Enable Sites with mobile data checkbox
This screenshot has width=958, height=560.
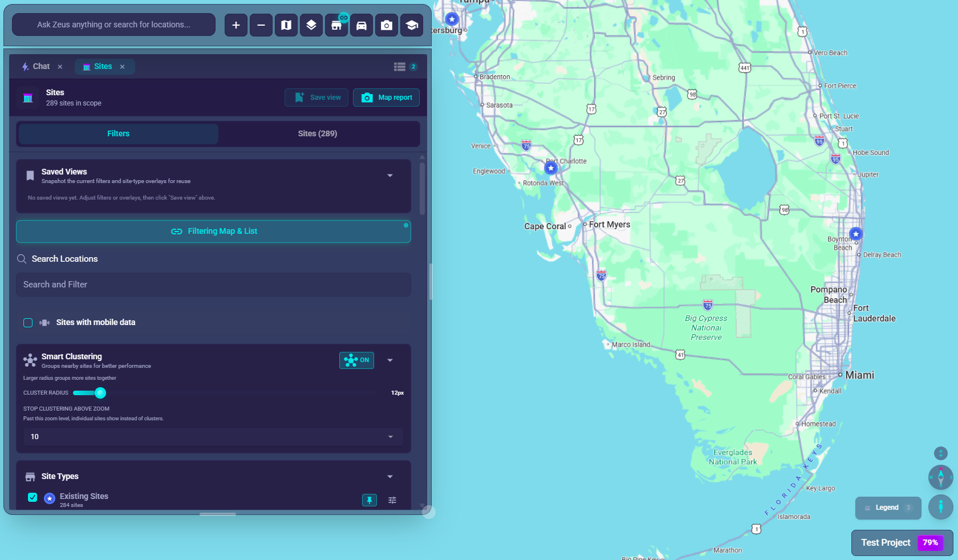pos(28,323)
